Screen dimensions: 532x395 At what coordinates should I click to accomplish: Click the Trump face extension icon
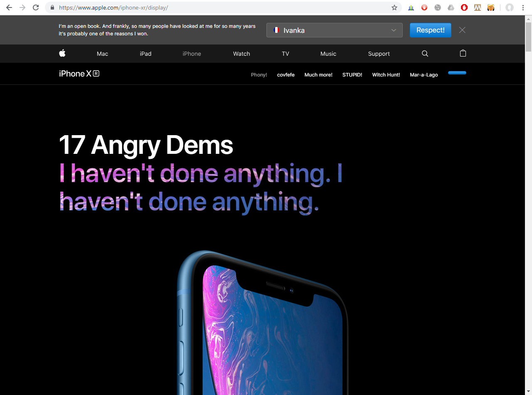click(x=491, y=7)
